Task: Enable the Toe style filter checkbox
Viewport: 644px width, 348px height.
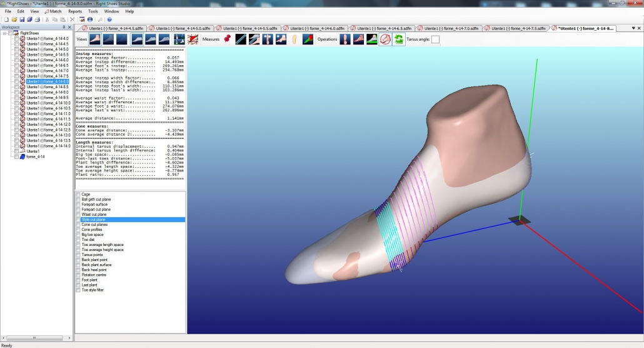Action: coord(78,290)
